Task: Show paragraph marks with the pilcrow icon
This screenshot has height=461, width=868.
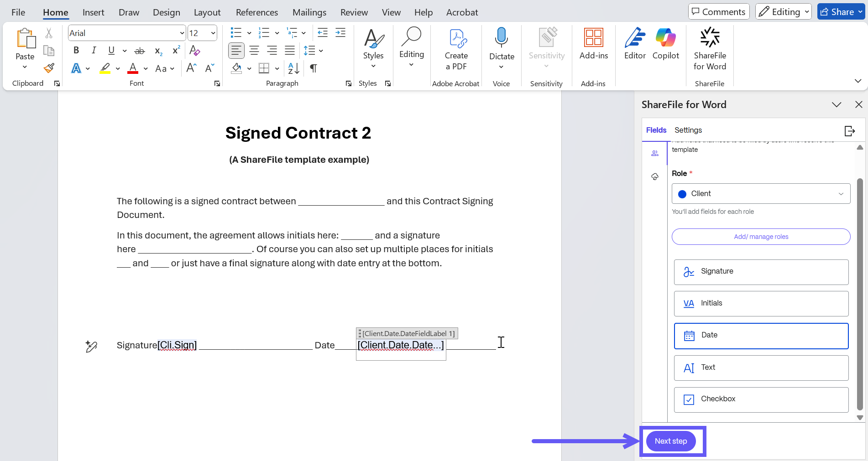Action: 314,68
